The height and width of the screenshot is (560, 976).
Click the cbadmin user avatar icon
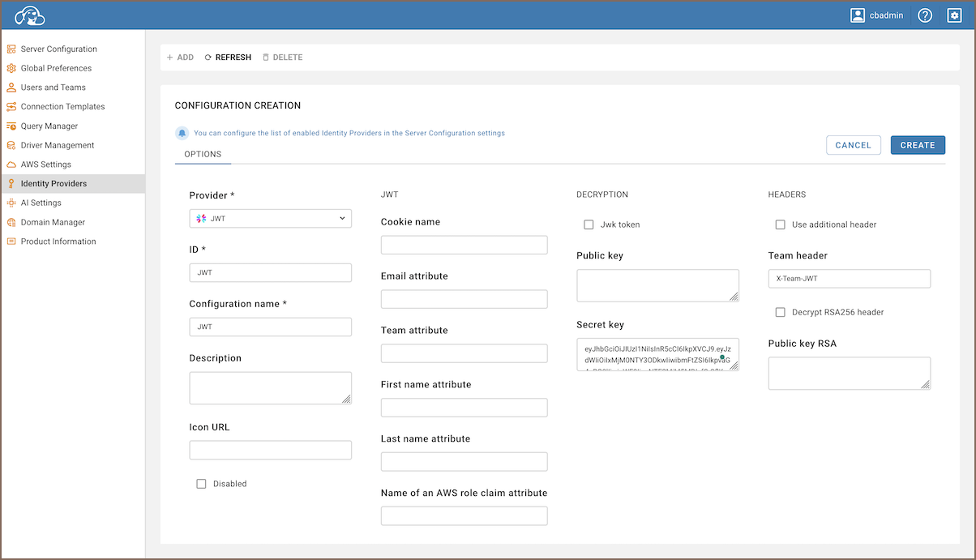(x=858, y=15)
